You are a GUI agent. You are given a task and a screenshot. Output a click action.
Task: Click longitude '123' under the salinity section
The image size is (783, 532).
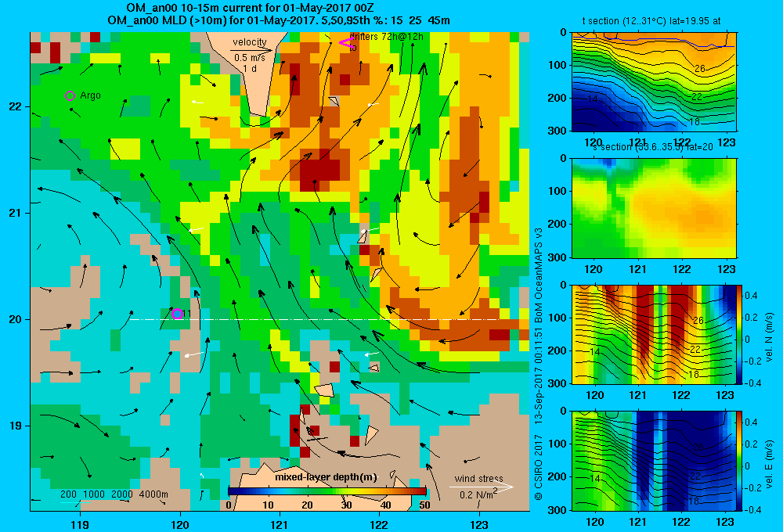click(726, 269)
